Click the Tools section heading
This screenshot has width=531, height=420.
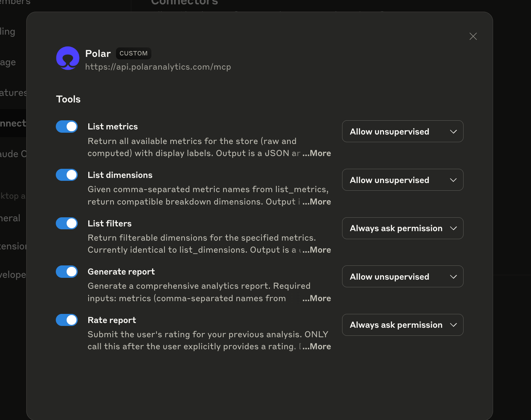tap(68, 99)
